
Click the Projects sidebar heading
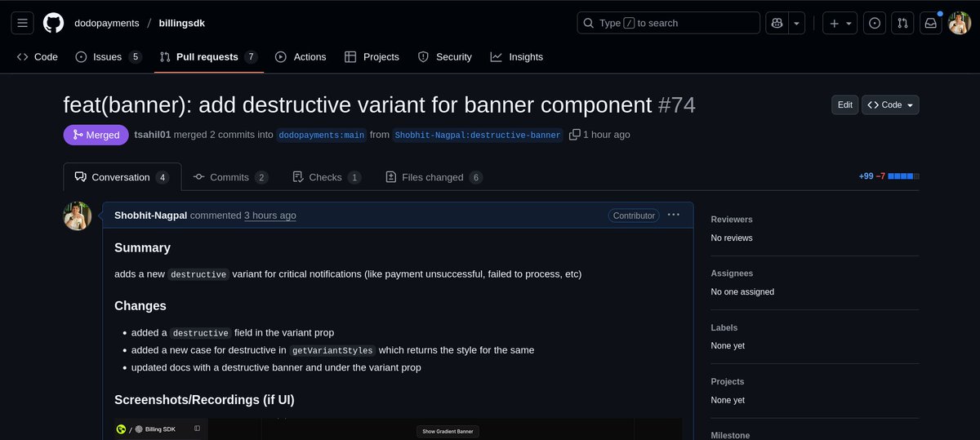[728, 381]
